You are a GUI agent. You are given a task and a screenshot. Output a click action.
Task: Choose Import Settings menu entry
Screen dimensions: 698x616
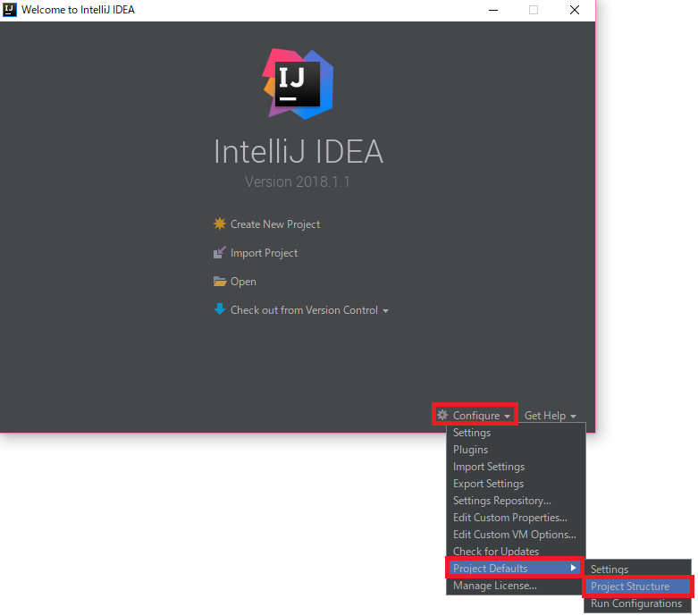click(516, 467)
